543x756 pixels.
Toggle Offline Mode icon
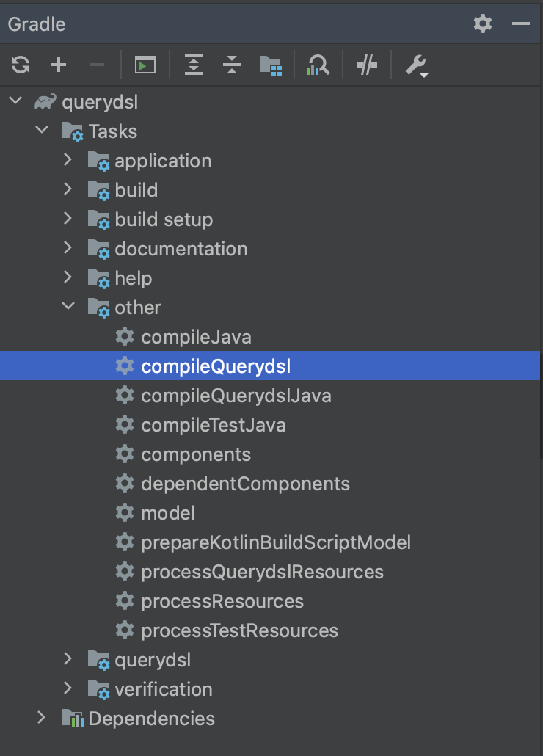point(367,65)
